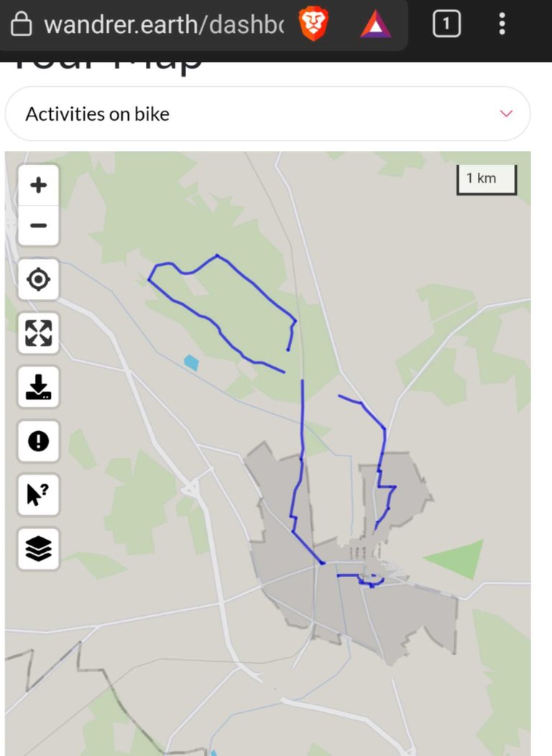Click the 1 km scale indicator
This screenshot has width=552, height=756.
(x=487, y=180)
